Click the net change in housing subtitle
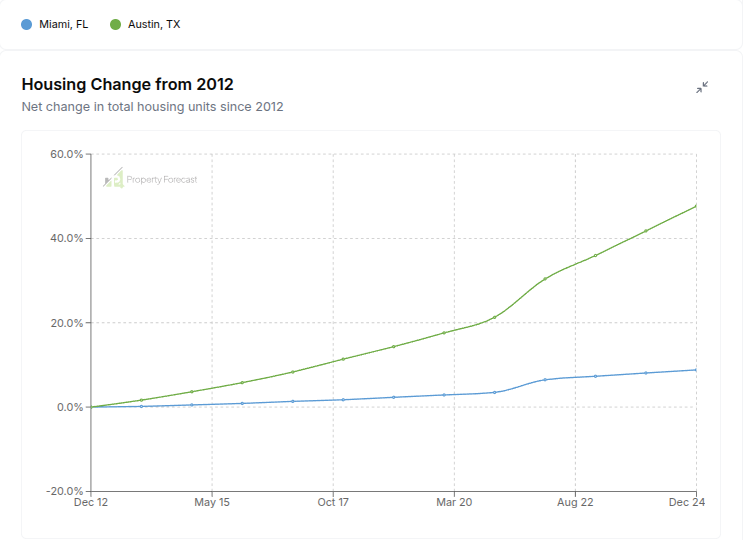744x540 pixels. click(152, 107)
